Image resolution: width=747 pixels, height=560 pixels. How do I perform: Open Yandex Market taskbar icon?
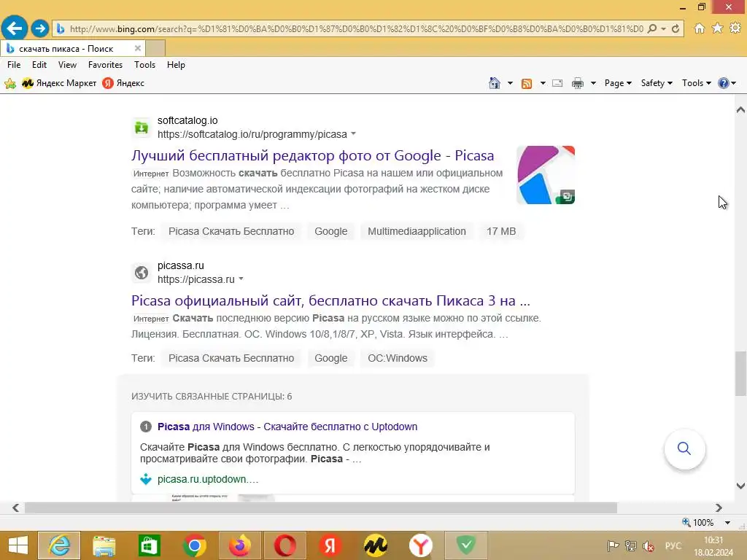[376, 545]
